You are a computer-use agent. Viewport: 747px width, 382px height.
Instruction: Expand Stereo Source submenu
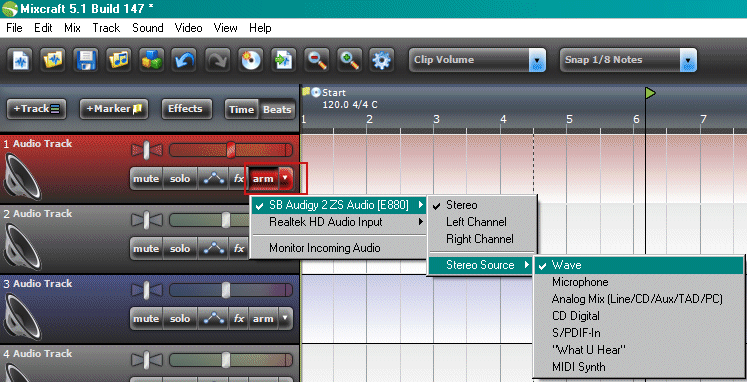pos(481,265)
